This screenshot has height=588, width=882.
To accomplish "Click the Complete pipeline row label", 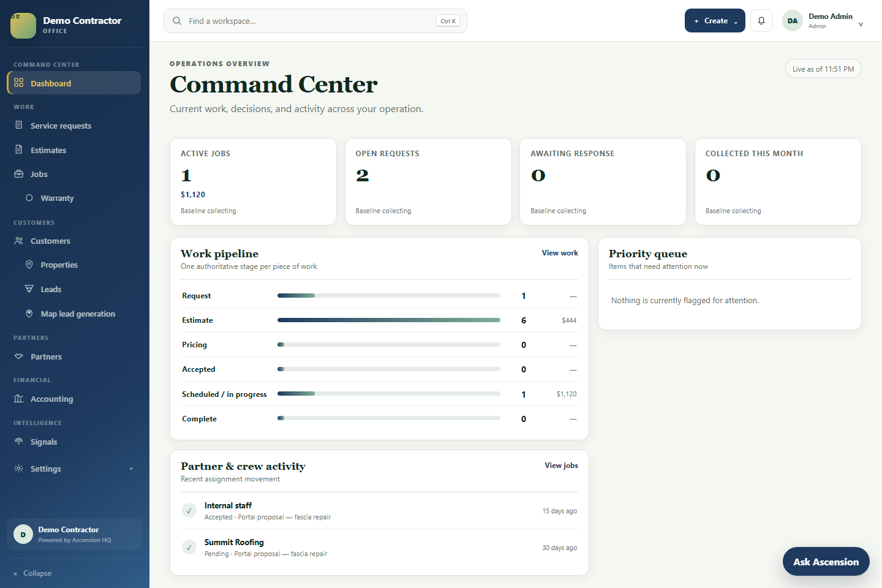I will (199, 419).
